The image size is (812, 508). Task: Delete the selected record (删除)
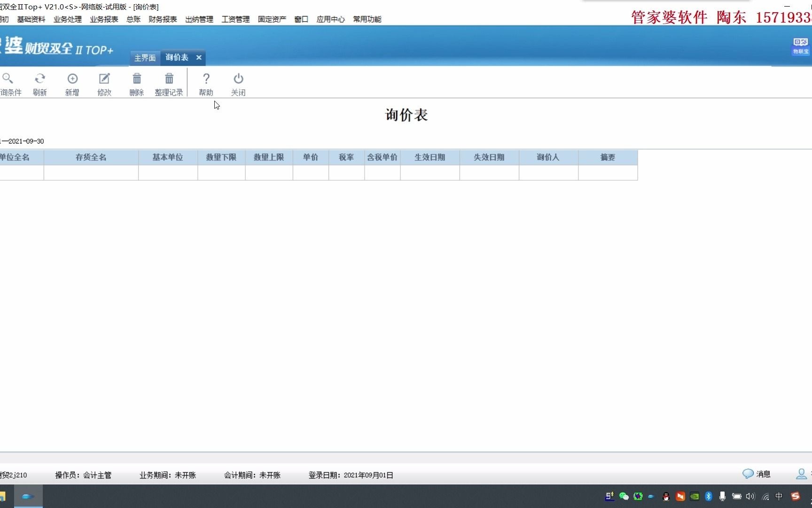pyautogui.click(x=137, y=84)
